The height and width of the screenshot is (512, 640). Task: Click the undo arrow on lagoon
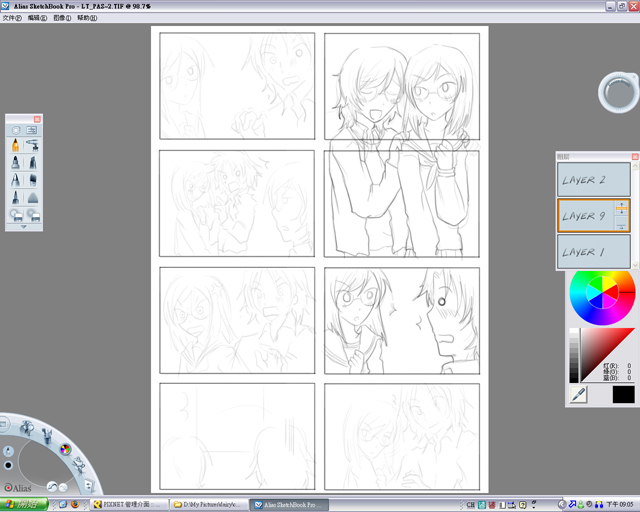tap(52, 486)
